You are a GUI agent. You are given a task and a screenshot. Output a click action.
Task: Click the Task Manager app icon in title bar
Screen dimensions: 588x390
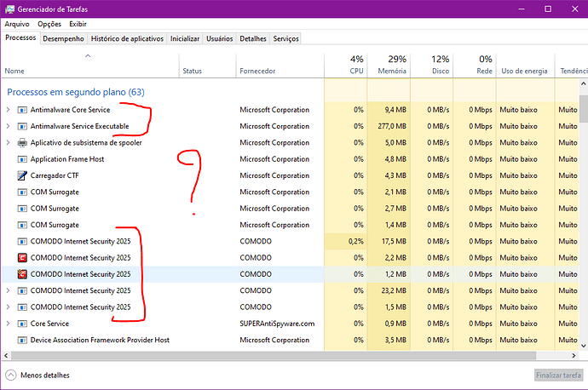click(9, 8)
